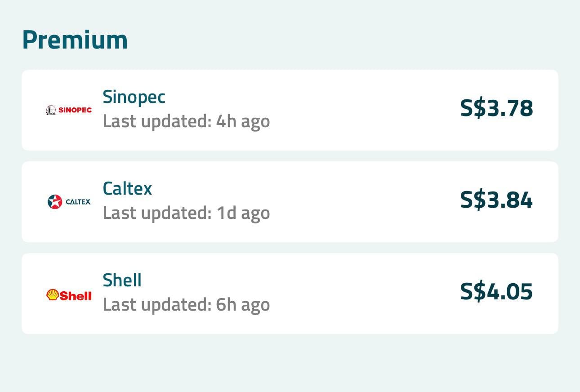Click the Caltex card title text

127,188
